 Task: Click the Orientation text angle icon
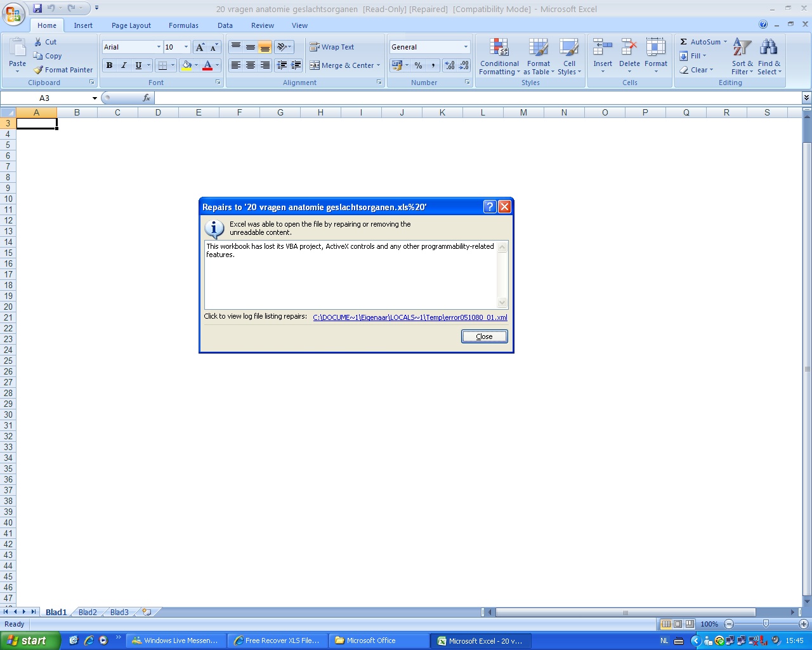tap(284, 47)
